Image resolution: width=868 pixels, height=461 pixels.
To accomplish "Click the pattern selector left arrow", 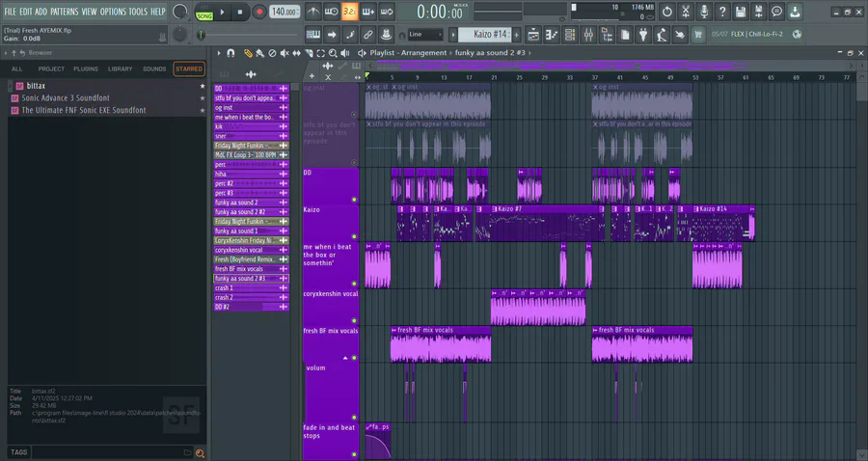I will tap(453, 35).
